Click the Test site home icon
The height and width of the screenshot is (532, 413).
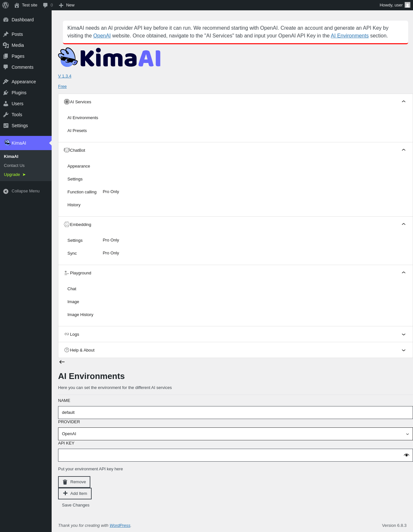click(17, 5)
